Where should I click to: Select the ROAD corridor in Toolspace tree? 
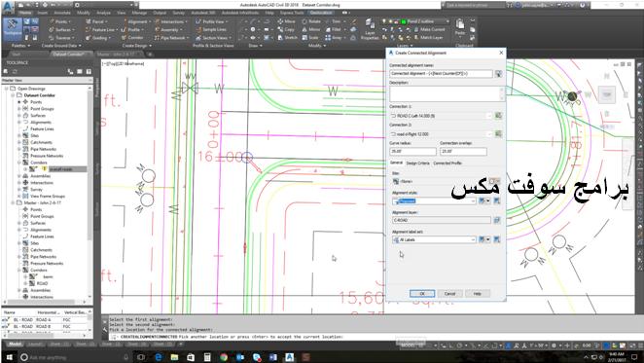pos(42,283)
